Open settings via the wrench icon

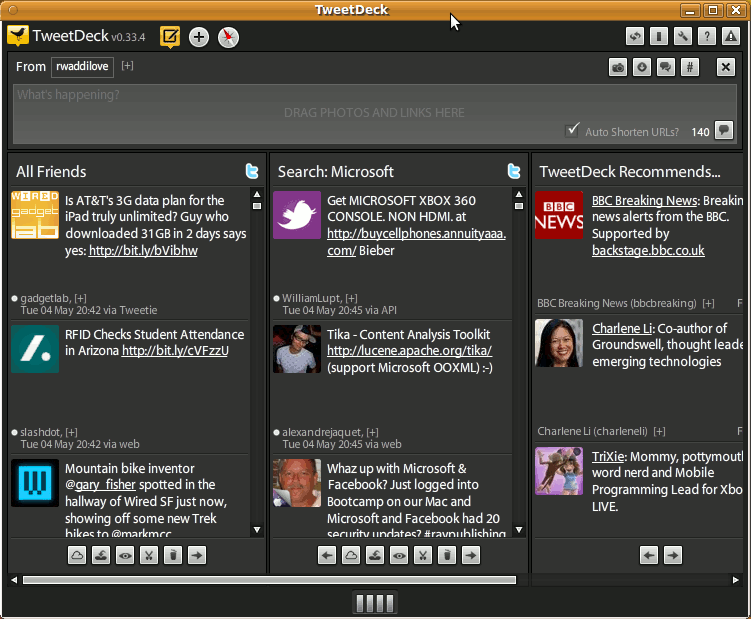(683, 37)
